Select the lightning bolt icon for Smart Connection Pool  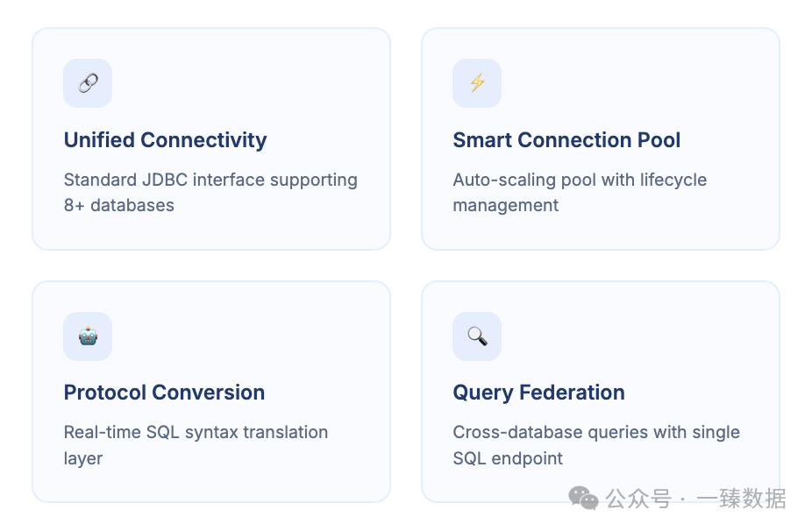point(476,83)
